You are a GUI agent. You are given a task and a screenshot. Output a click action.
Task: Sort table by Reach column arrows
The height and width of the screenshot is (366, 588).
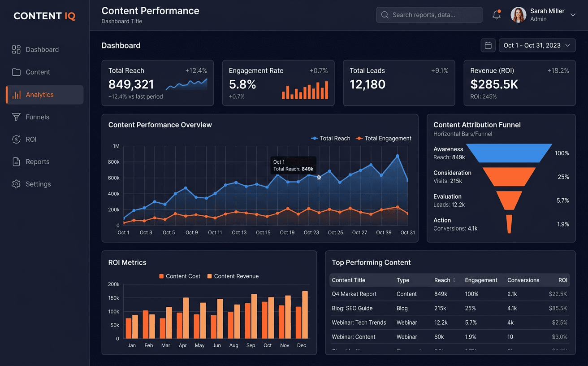[454, 280]
